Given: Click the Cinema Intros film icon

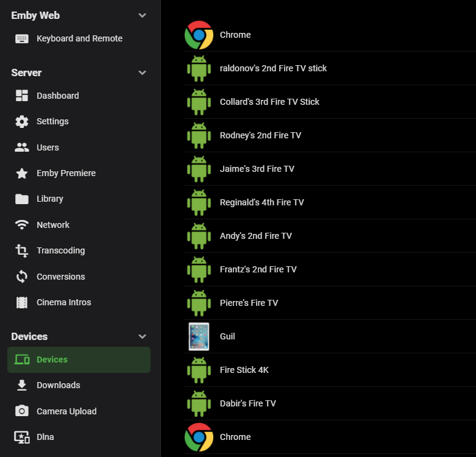Looking at the screenshot, I should tap(22, 302).
